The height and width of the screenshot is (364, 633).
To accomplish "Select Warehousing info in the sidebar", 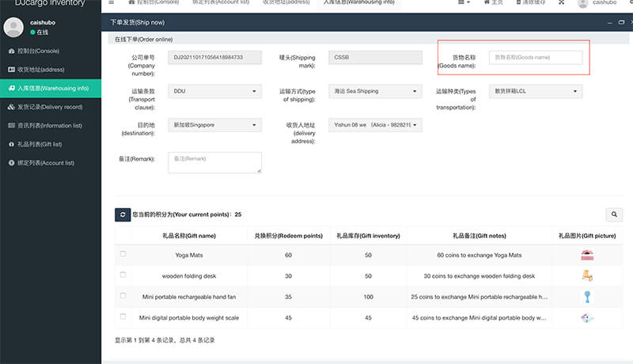I will coord(51,88).
